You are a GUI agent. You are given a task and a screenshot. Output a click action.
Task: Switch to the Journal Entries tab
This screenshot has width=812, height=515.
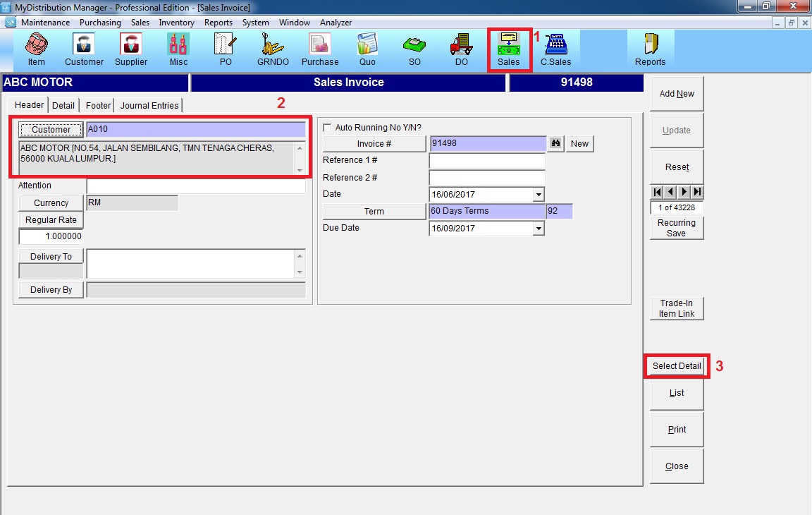coord(149,105)
